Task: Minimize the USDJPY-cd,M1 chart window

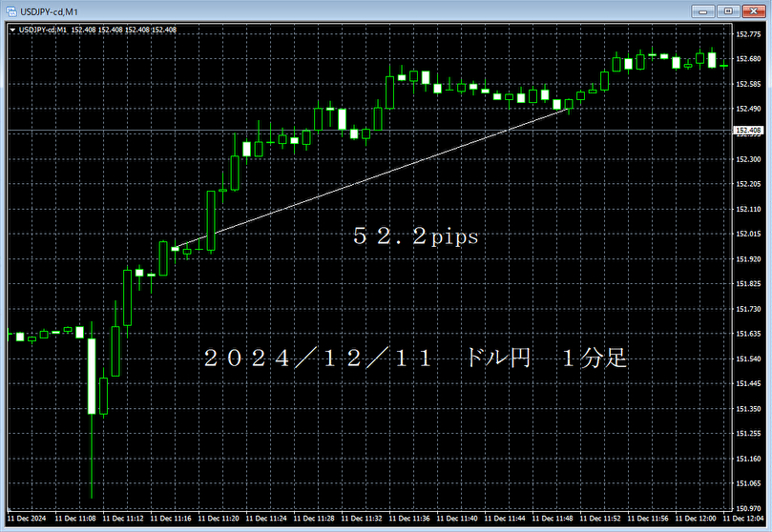Action: coord(703,11)
